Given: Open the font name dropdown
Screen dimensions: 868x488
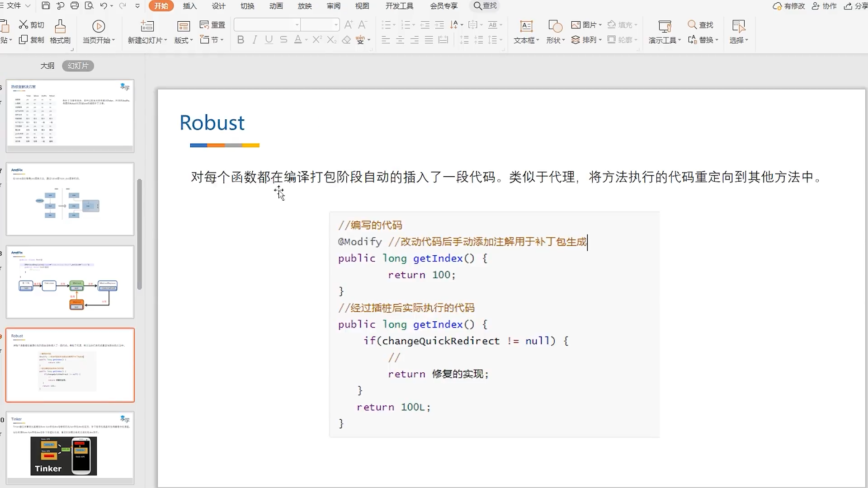Looking at the screenshot, I should coord(297,25).
